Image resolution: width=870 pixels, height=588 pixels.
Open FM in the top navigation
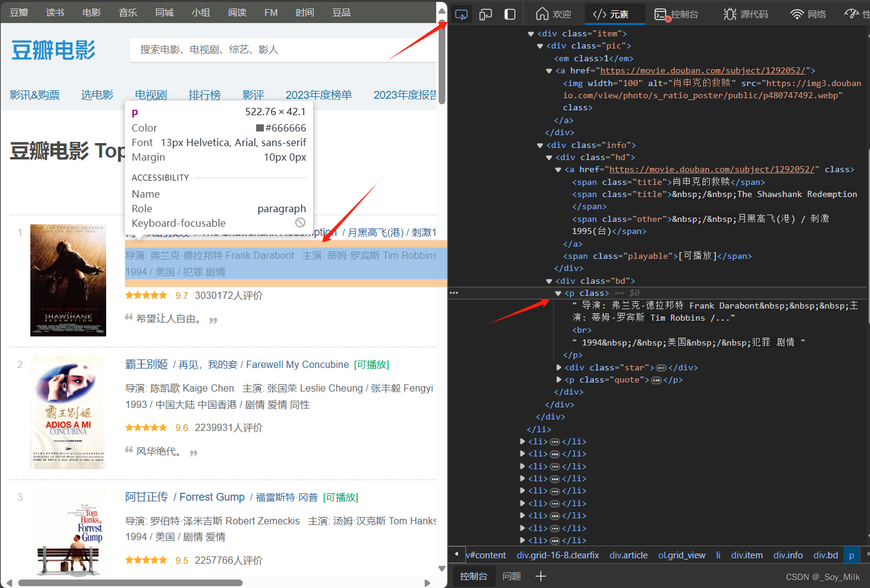click(271, 13)
